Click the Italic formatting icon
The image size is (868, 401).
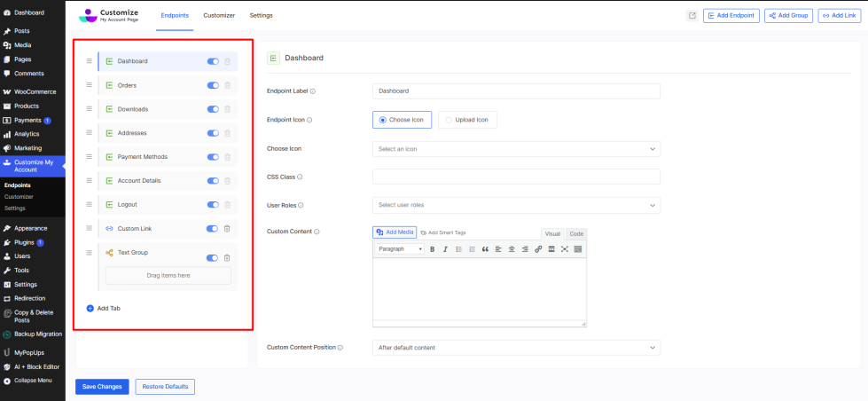pyautogui.click(x=445, y=249)
